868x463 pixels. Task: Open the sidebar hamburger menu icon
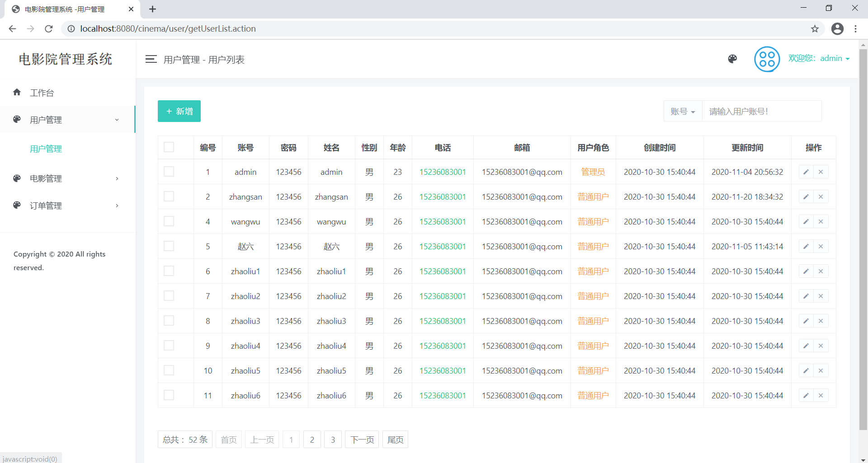[151, 59]
